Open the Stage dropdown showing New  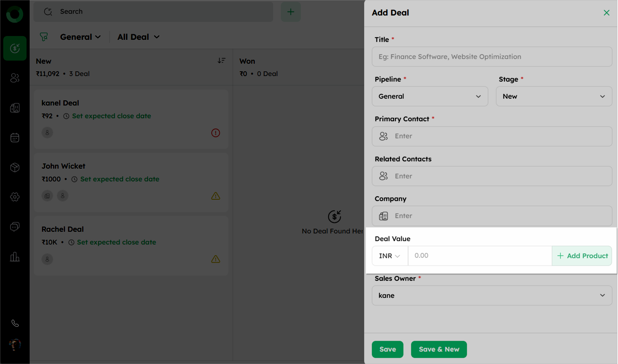click(x=554, y=96)
